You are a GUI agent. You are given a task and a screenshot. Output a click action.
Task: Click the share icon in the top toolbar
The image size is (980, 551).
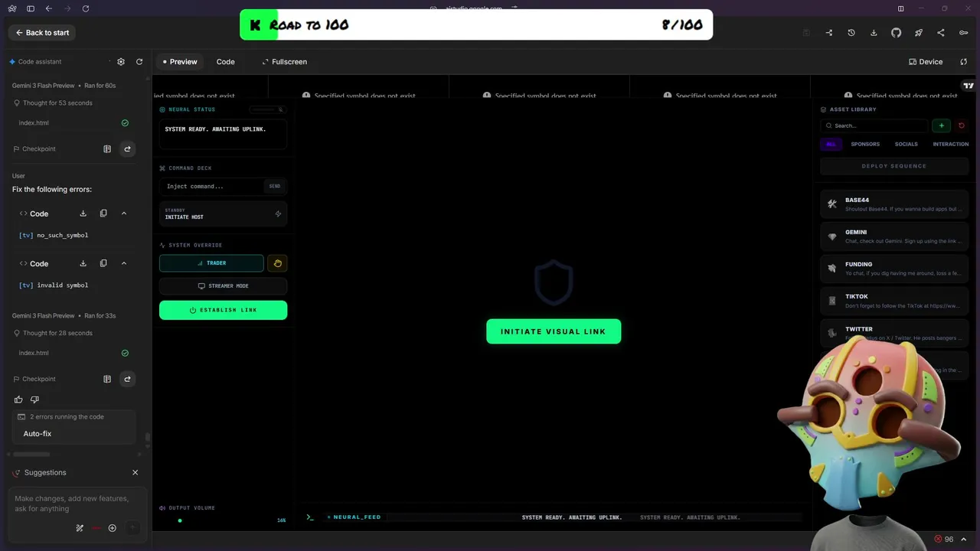(941, 32)
